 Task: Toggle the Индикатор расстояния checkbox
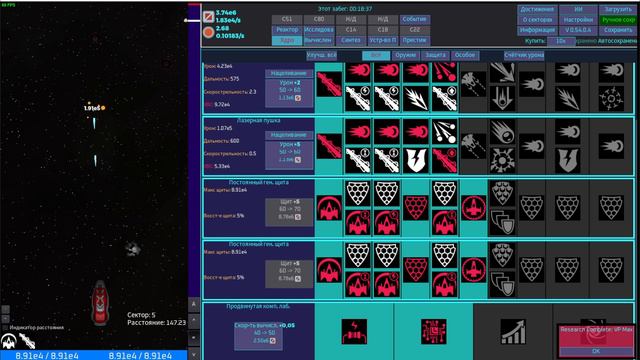tap(5, 327)
